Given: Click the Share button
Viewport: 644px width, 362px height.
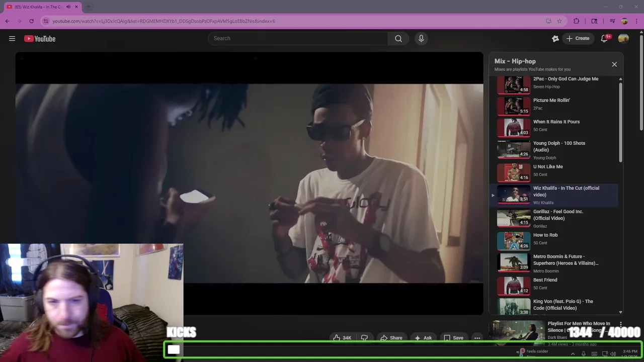Looking at the screenshot, I should [x=391, y=338].
